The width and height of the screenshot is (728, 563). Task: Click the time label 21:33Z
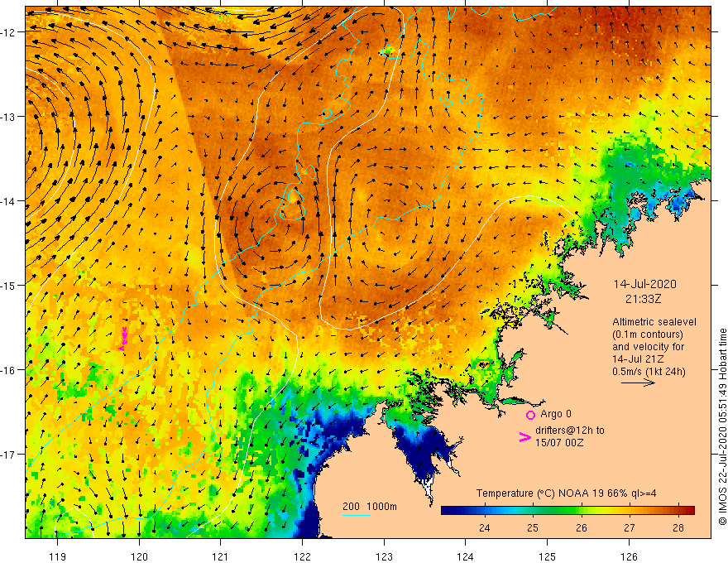(643, 299)
